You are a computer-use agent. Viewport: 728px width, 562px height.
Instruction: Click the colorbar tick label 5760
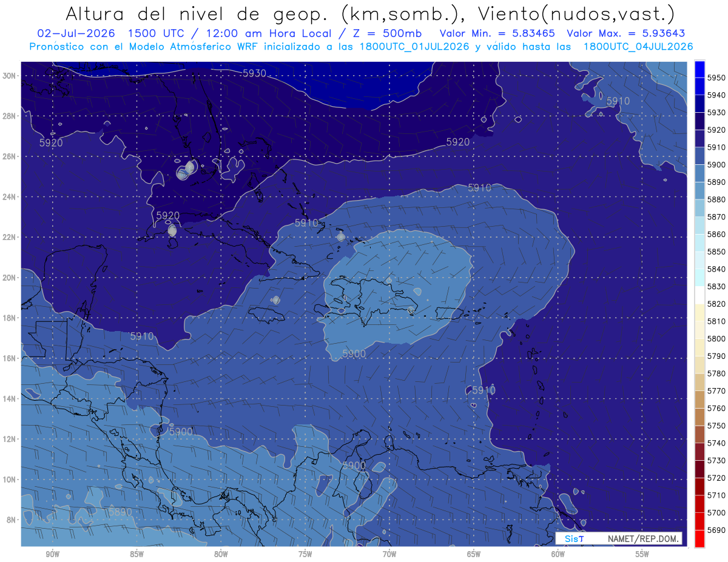click(716, 409)
